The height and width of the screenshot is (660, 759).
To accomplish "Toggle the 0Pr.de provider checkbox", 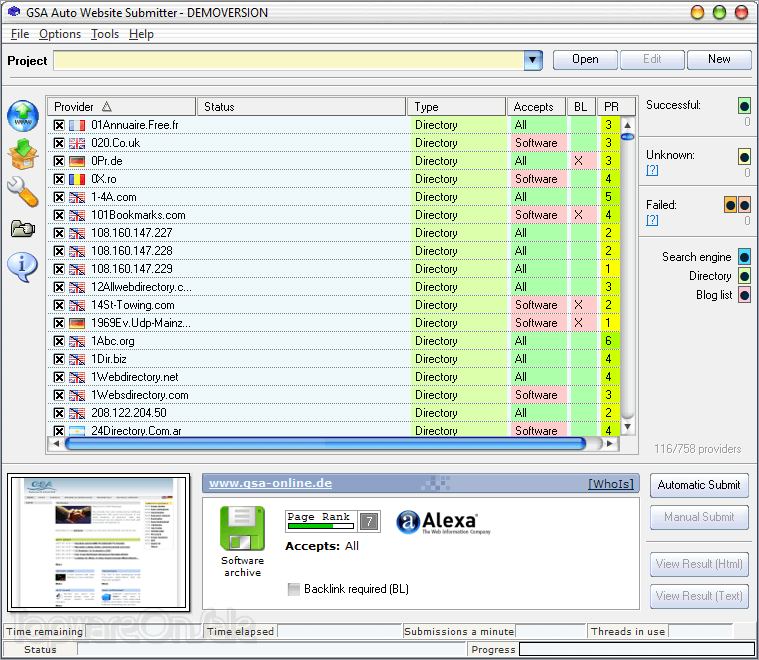I will pyautogui.click(x=59, y=161).
